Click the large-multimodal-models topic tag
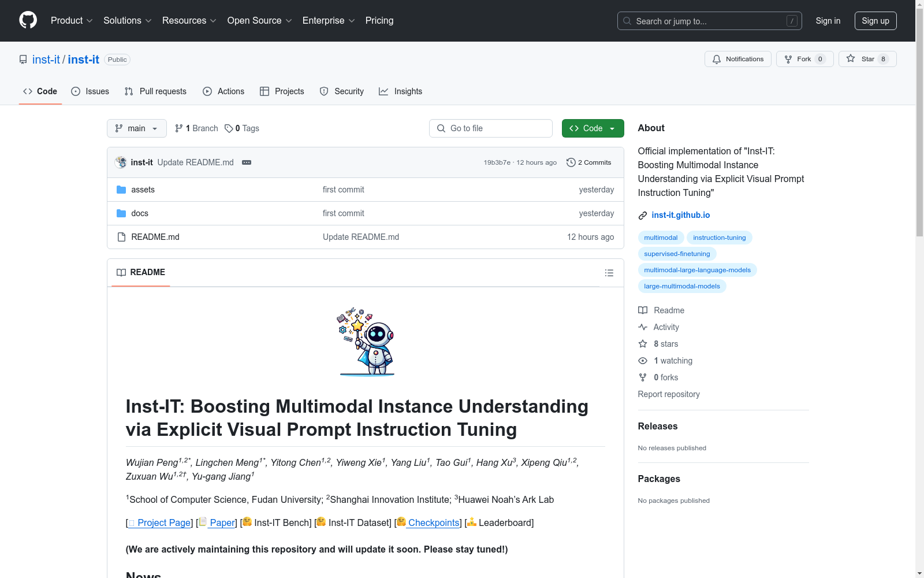Viewport: 924px width, 578px height. click(x=682, y=286)
